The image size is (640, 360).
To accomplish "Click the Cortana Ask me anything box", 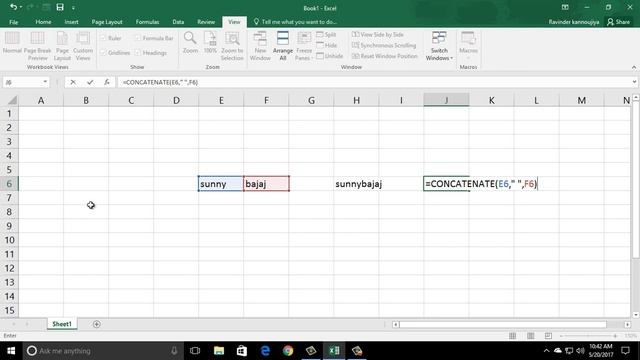I will click(102, 351).
